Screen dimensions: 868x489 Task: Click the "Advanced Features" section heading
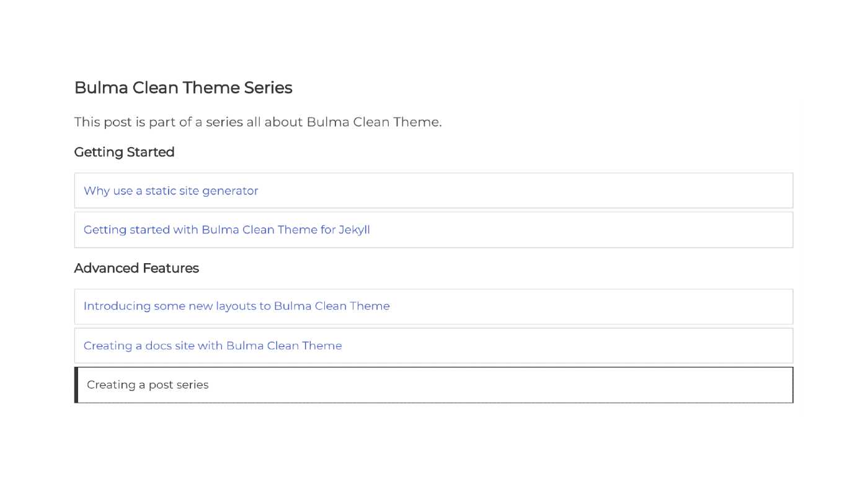click(x=136, y=268)
